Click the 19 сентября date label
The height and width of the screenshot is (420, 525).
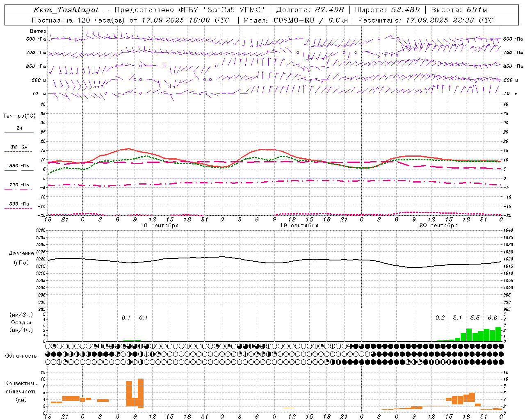[299, 226]
